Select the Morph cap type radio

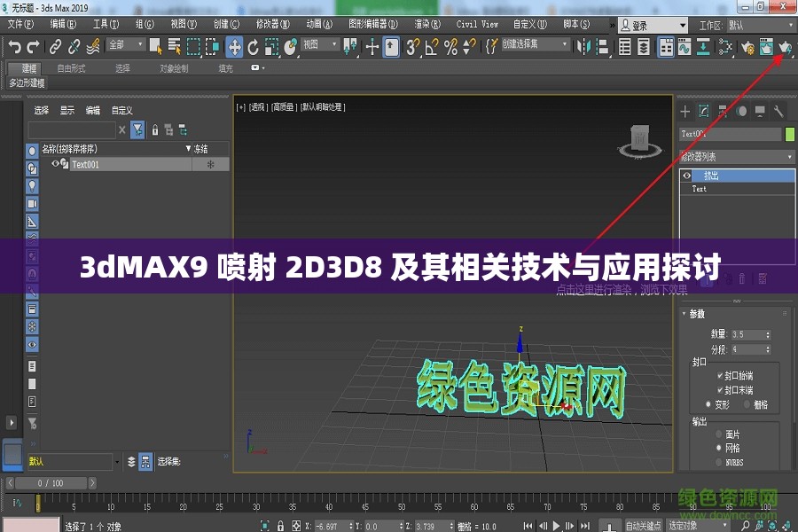tap(708, 404)
